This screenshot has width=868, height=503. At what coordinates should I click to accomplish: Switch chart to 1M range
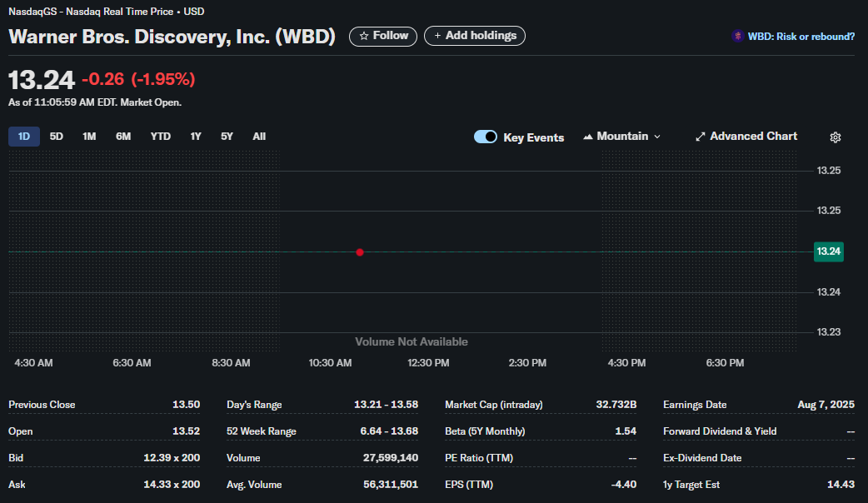89,136
